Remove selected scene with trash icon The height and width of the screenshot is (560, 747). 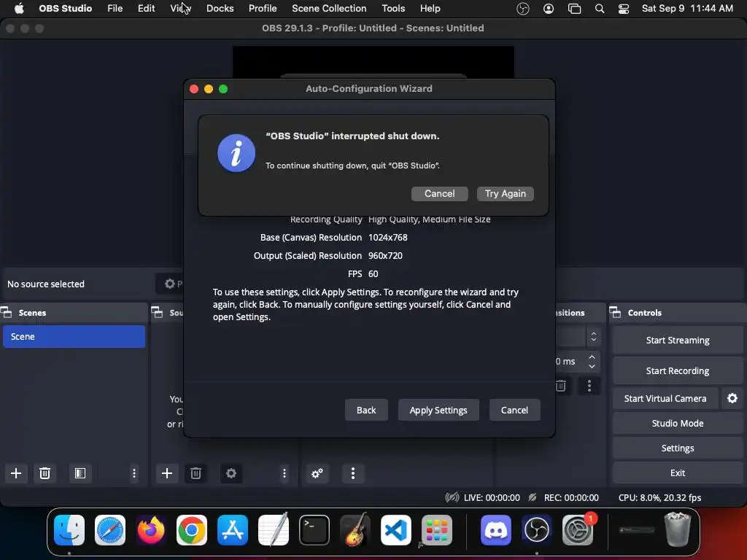coord(44,473)
